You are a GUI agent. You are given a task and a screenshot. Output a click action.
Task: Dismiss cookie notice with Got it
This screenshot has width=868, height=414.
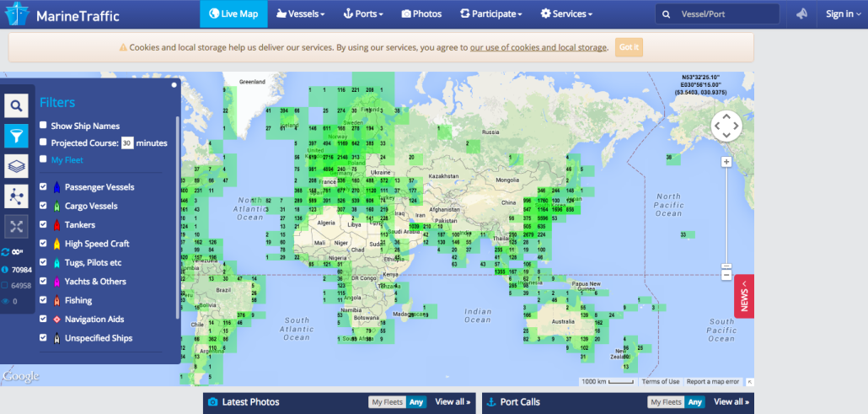coord(629,47)
